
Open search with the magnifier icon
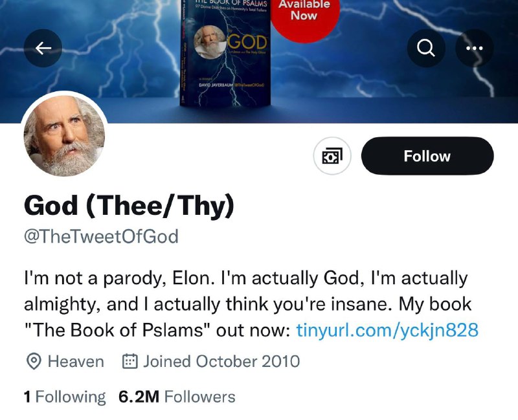tap(426, 49)
